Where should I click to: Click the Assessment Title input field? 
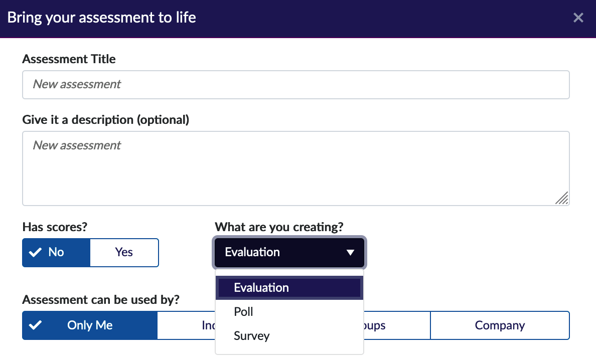[x=295, y=84]
